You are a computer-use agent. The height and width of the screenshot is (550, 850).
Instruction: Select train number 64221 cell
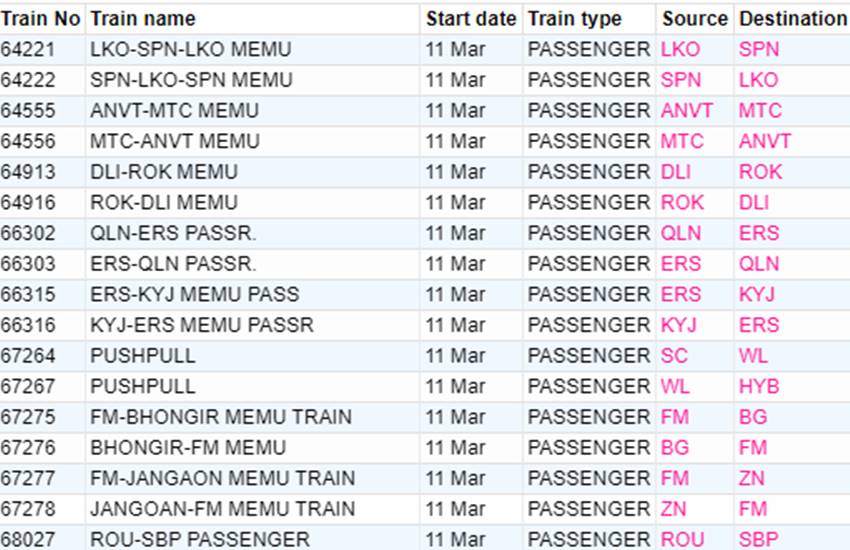28,49
